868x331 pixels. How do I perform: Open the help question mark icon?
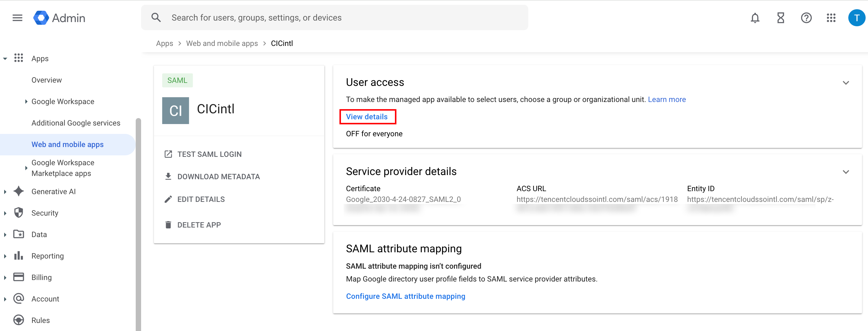point(806,18)
